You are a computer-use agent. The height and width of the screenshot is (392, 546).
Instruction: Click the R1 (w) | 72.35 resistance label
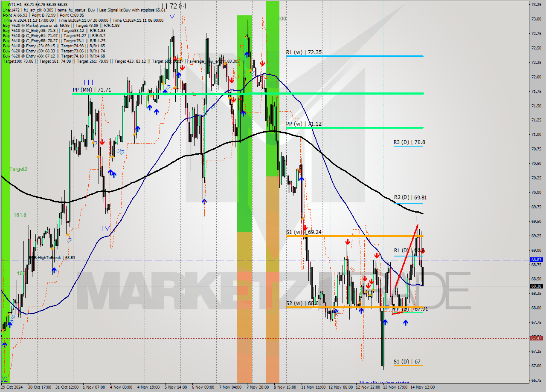point(304,52)
